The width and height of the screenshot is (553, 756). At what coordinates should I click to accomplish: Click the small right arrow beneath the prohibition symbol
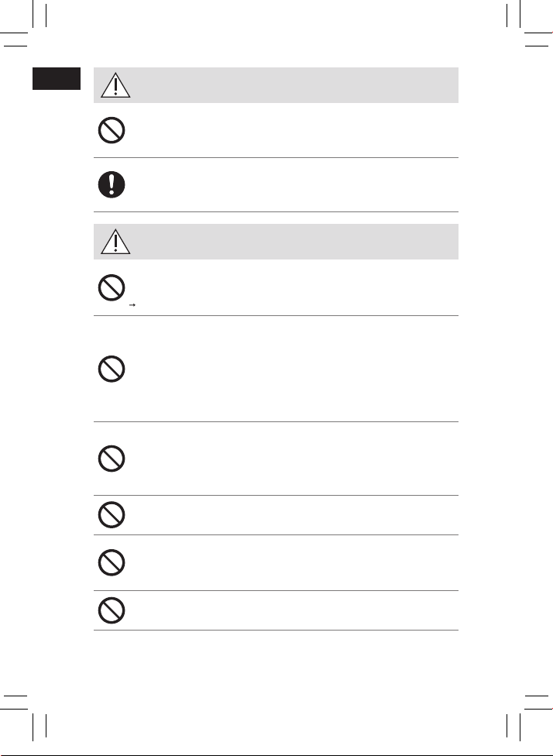point(132,305)
